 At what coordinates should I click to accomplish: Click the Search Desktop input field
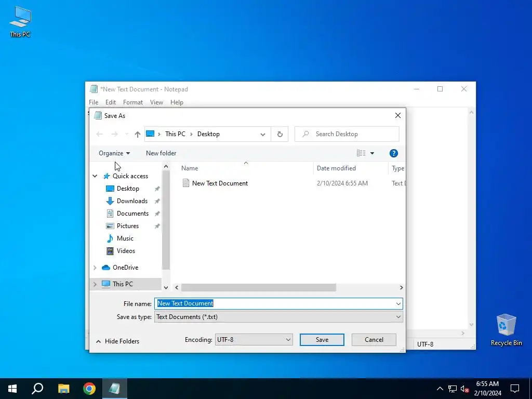pos(347,134)
